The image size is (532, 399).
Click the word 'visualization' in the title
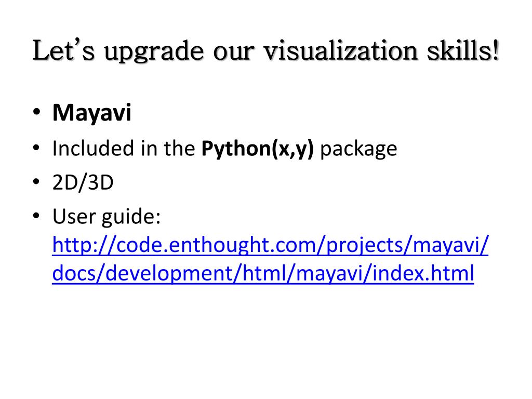[340, 51]
